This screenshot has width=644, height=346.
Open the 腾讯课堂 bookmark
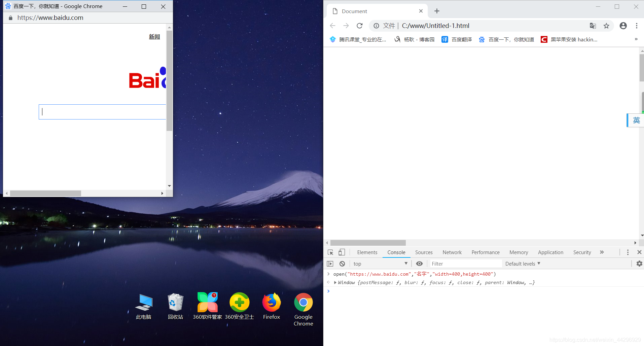(x=358, y=39)
